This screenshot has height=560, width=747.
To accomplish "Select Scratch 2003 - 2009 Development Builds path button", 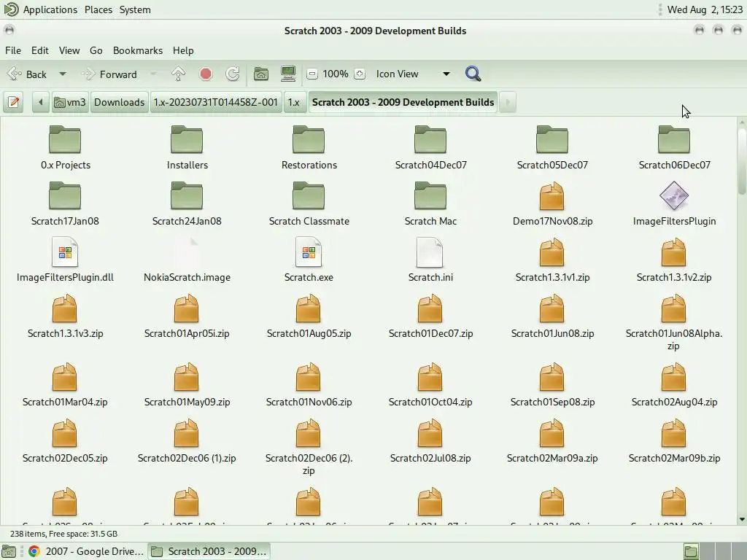I will point(403,102).
